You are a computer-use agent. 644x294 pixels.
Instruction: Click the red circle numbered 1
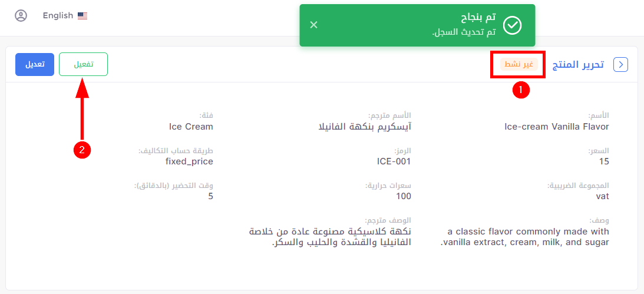tap(521, 90)
